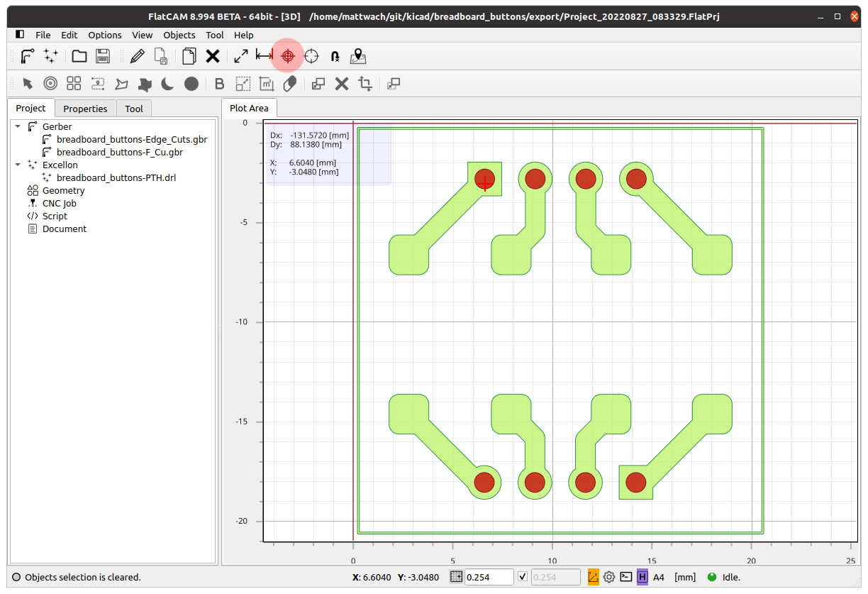868x594 pixels.
Task: Click the Mark Area m² tool
Action: point(267,84)
